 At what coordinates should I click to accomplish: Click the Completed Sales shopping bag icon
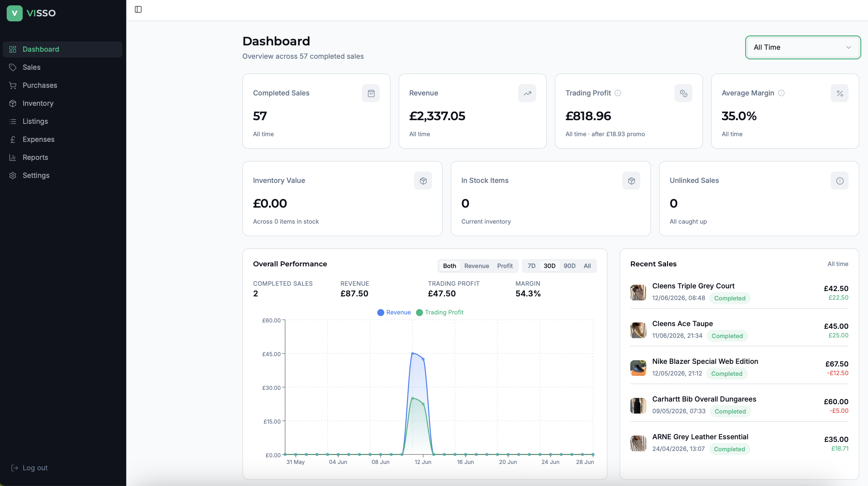[x=371, y=93]
